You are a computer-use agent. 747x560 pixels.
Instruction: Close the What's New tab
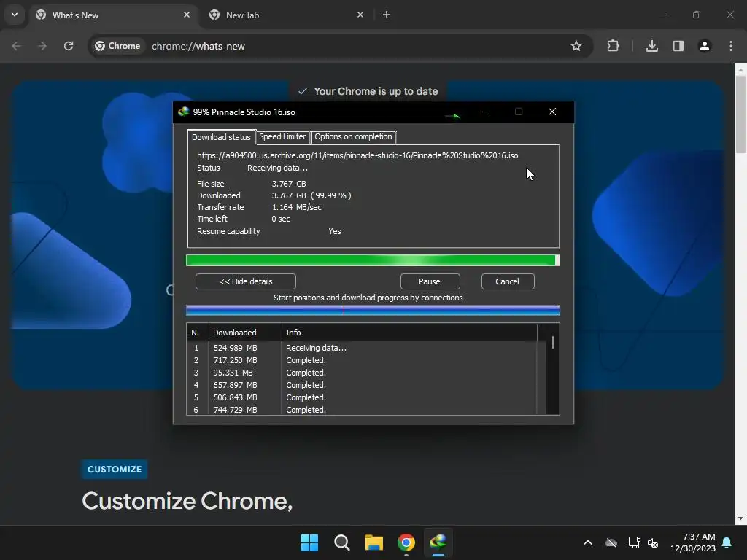(187, 15)
